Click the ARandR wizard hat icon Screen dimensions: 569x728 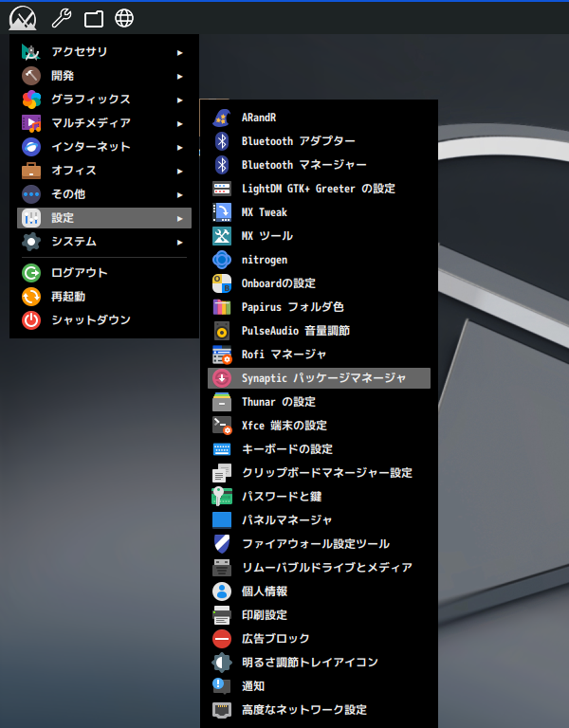click(222, 118)
